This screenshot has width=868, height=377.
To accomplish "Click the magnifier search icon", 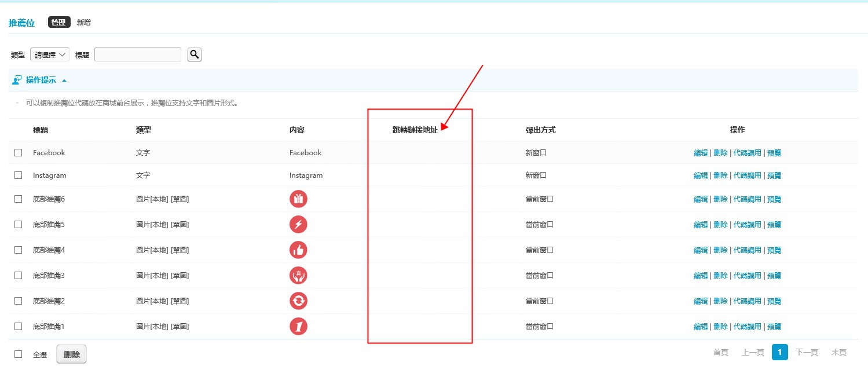I will (195, 54).
